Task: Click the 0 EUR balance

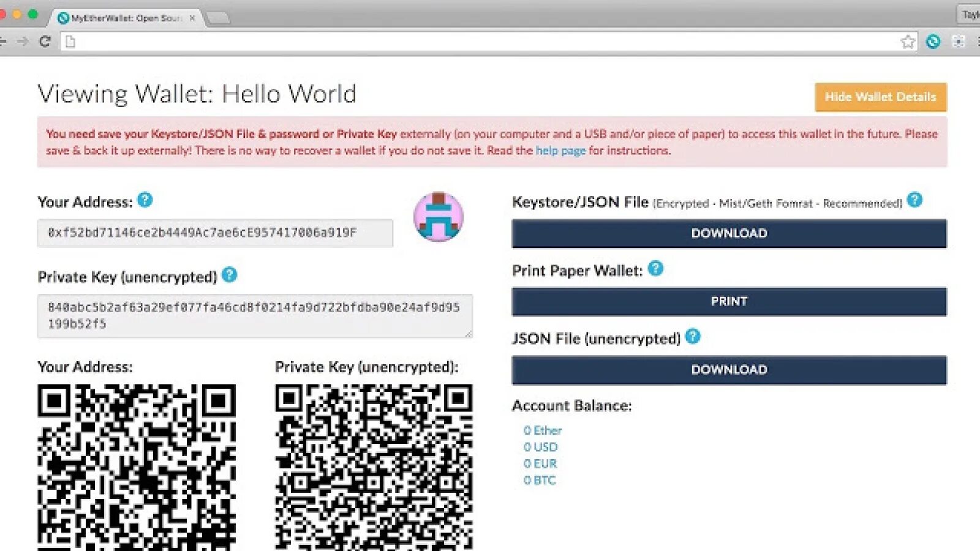Action: tap(540, 463)
